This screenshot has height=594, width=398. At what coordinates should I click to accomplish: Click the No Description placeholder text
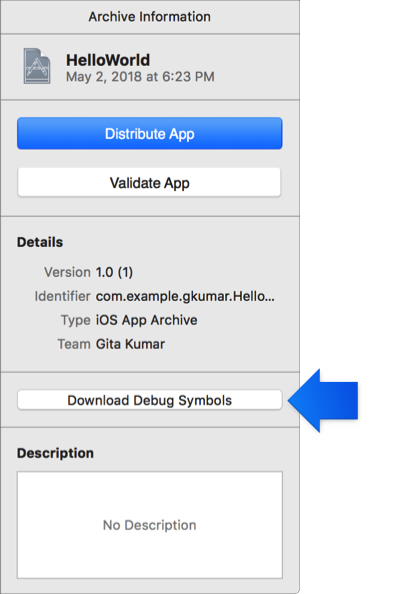[150, 525]
